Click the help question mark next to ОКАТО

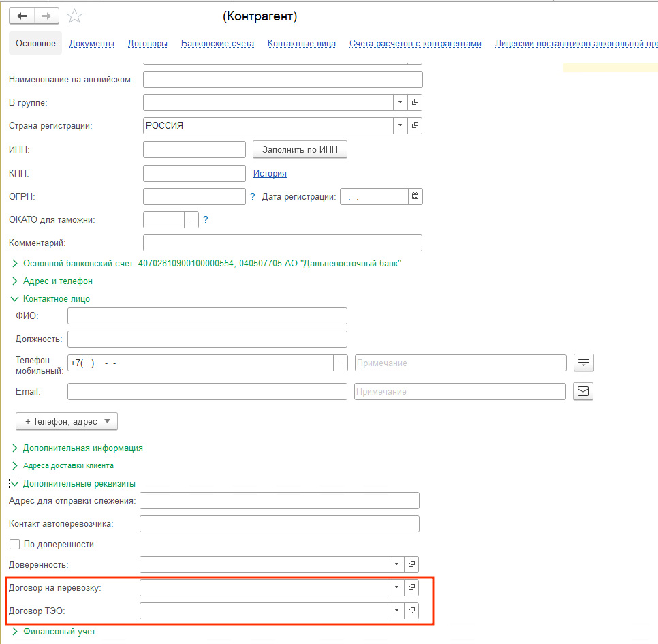(206, 219)
